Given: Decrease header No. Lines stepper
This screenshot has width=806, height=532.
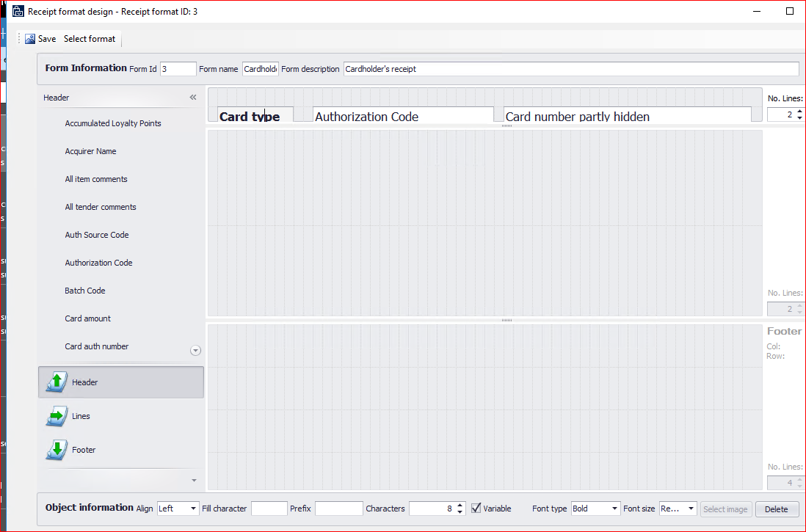Looking at the screenshot, I should tap(799, 118).
